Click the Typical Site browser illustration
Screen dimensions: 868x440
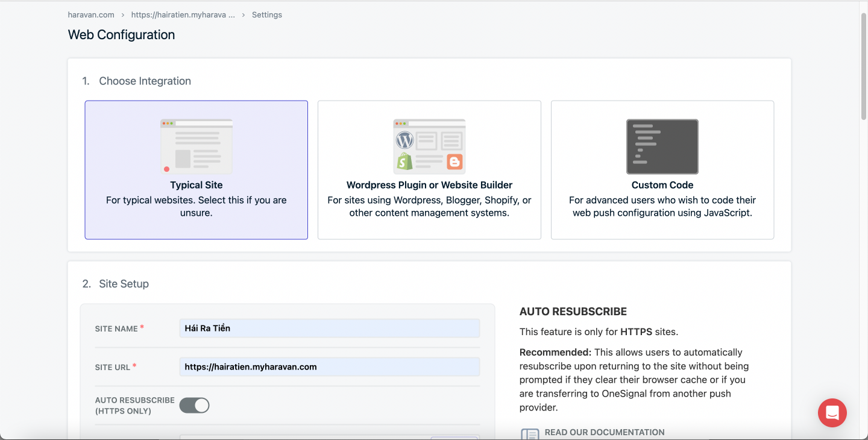point(196,146)
